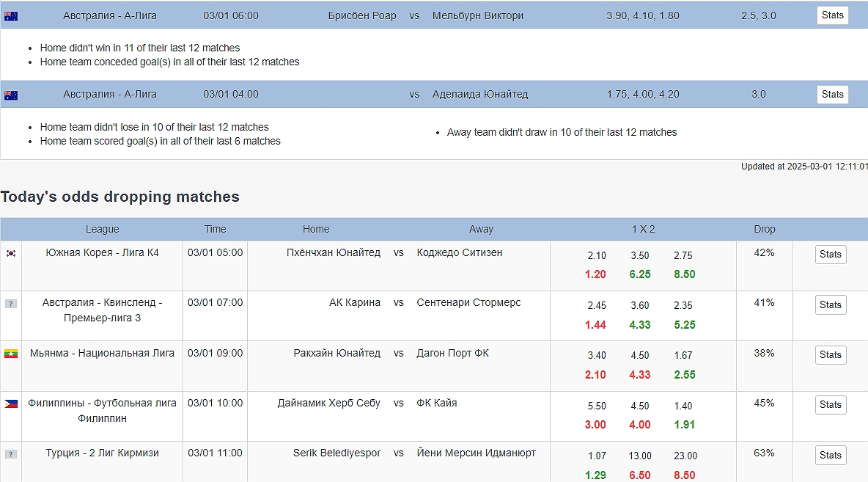This screenshot has width=868, height=482.
Task: View Stats for the Serik Belediyespor match
Action: [830, 455]
